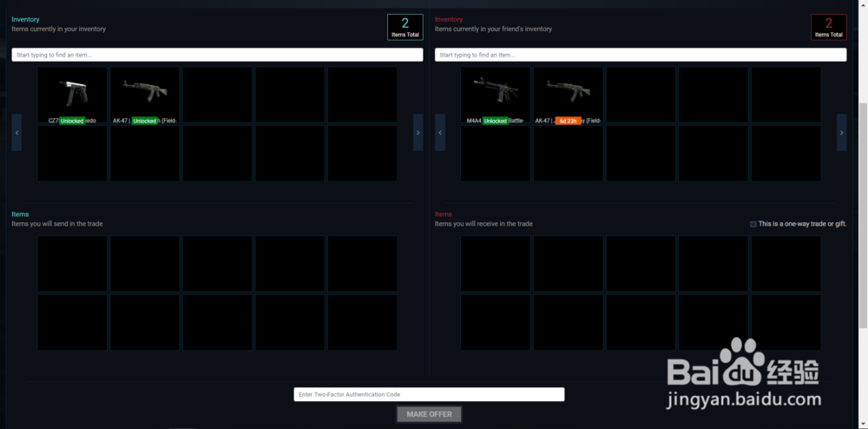The width and height of the screenshot is (868, 429).
Task: Go to next page of your inventory
Action: click(418, 132)
